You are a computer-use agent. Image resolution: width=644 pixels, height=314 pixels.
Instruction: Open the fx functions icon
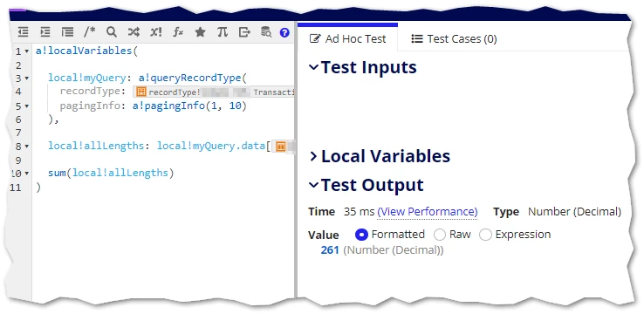(x=178, y=32)
